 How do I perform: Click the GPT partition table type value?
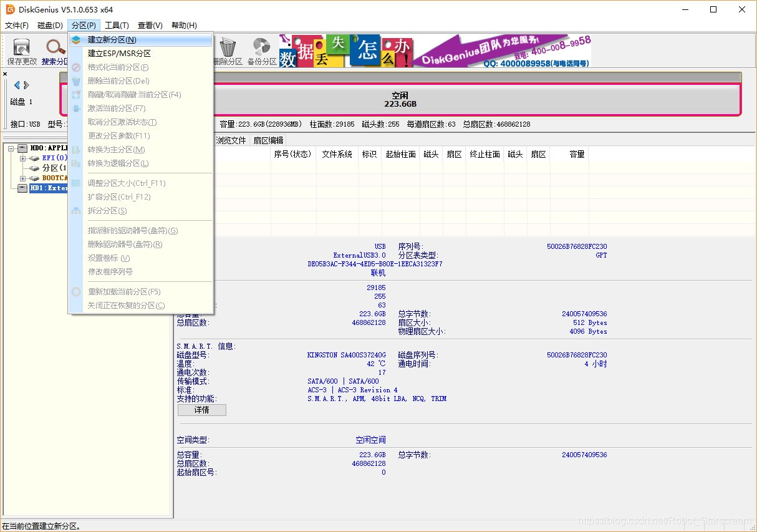tap(601, 255)
